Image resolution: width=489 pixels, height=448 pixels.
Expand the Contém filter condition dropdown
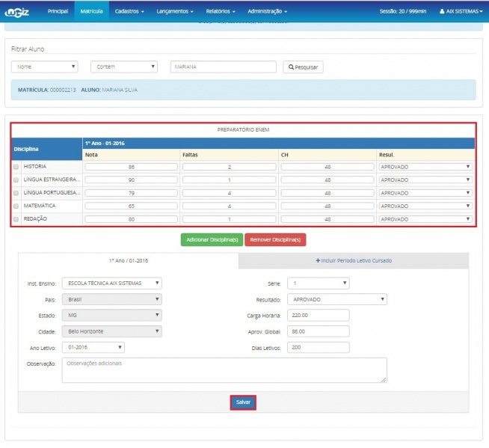tap(123, 67)
